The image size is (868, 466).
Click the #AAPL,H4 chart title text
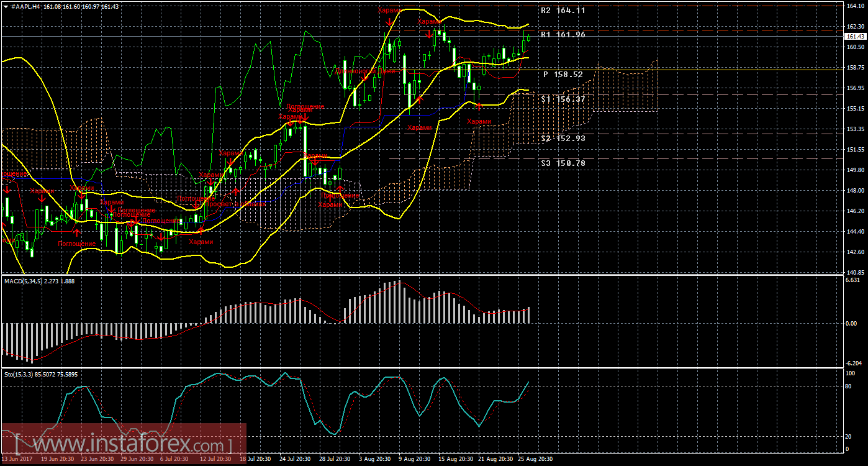[24, 6]
